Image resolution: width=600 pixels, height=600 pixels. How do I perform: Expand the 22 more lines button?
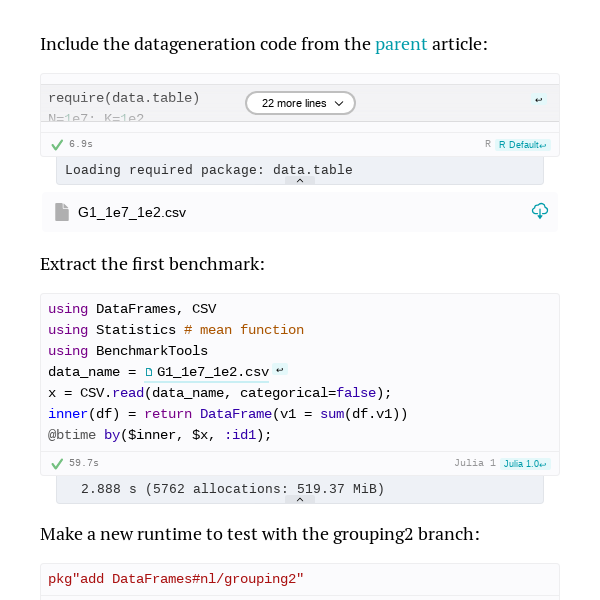300,103
